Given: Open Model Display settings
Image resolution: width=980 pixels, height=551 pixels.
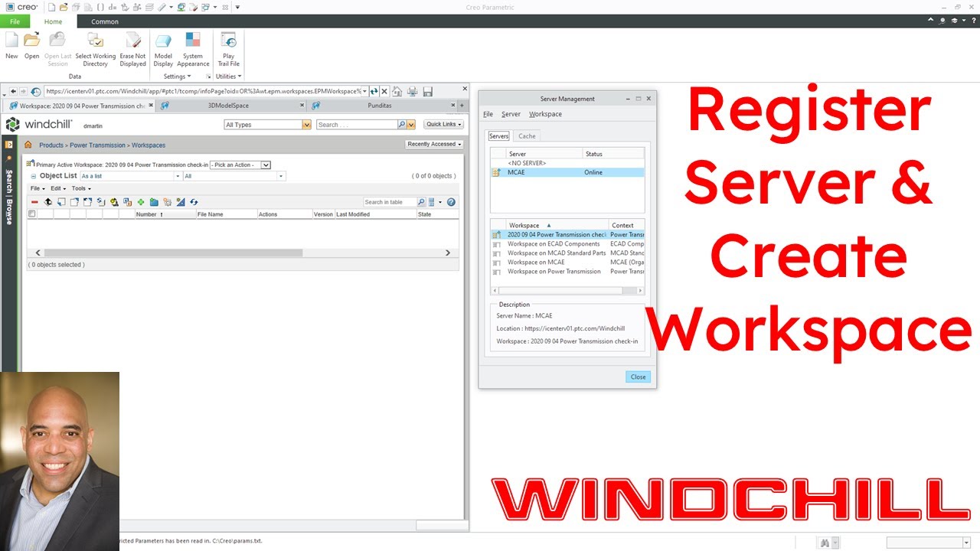Looking at the screenshot, I should click(163, 49).
